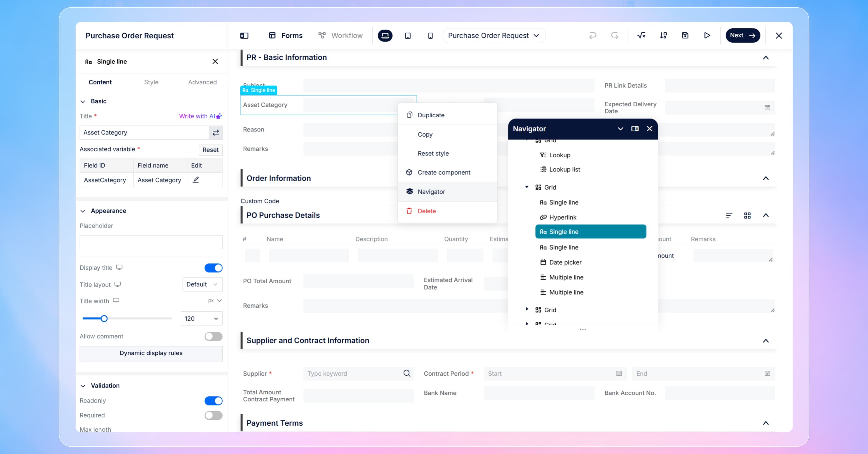This screenshot has height=454, width=868.
Task: Switch to mobile phone device view
Action: (x=430, y=36)
